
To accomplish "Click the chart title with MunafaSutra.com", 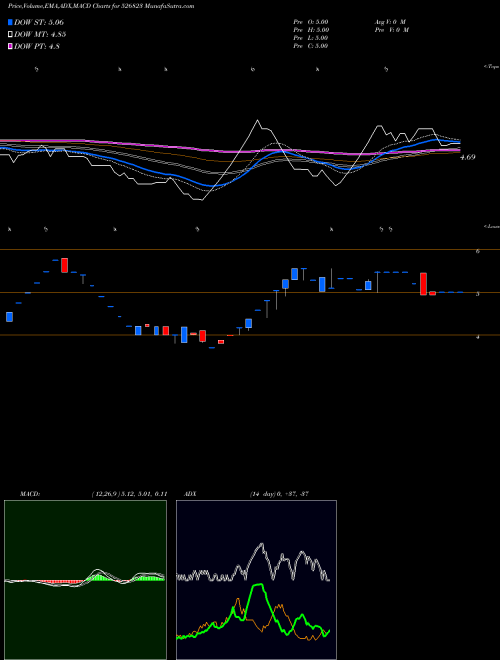I will [x=101, y=6].
